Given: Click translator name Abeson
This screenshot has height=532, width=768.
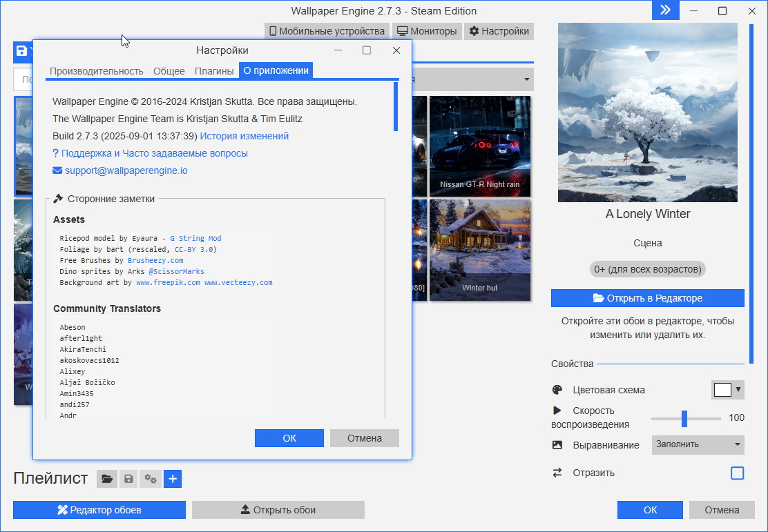Looking at the screenshot, I should click(73, 327).
